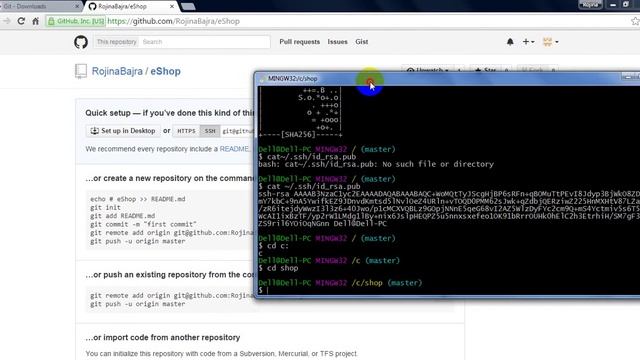Click Set up in Desktop button

click(123, 131)
